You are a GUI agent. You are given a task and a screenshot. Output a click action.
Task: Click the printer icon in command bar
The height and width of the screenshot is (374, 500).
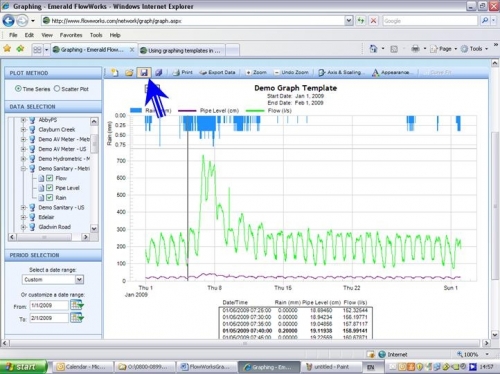[415, 49]
